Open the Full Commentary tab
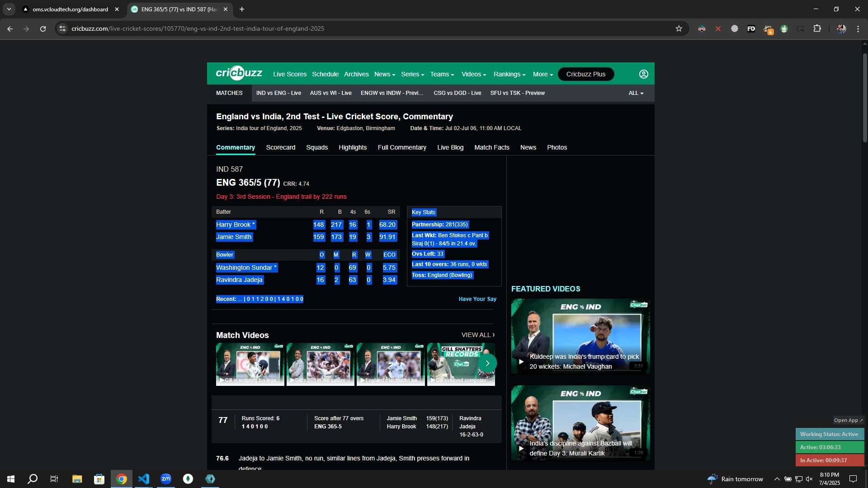This screenshot has width=868, height=488. click(x=402, y=147)
